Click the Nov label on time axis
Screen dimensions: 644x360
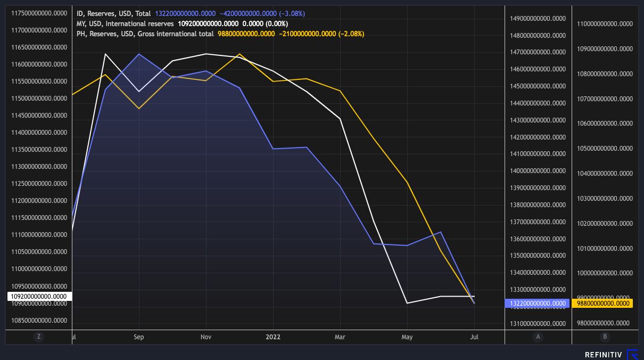coord(206,337)
